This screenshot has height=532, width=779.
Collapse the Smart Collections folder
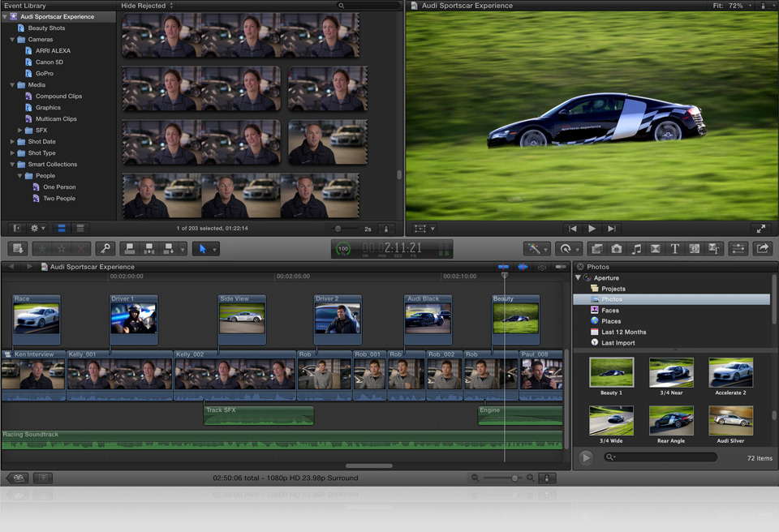(x=12, y=165)
